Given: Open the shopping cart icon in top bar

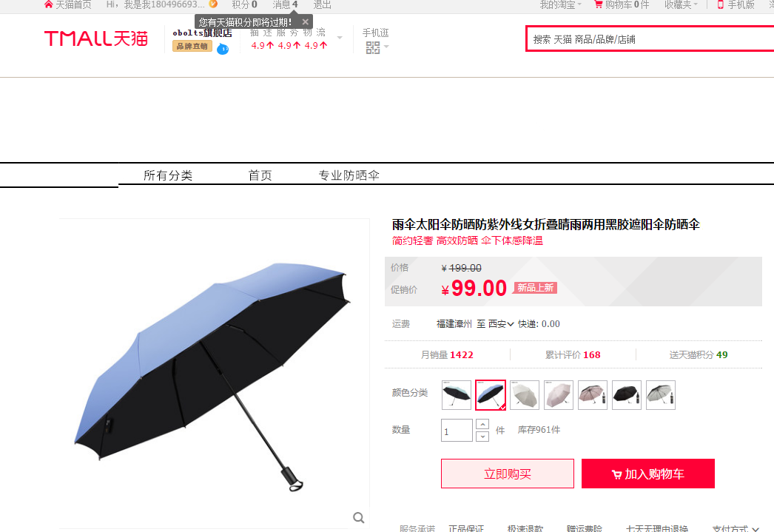Looking at the screenshot, I should 599,4.
